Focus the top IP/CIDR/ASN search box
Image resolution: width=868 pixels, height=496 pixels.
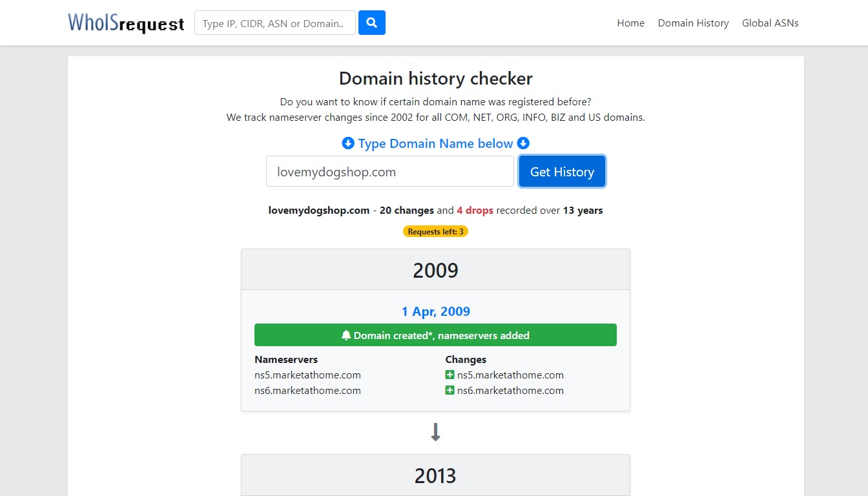tap(275, 23)
